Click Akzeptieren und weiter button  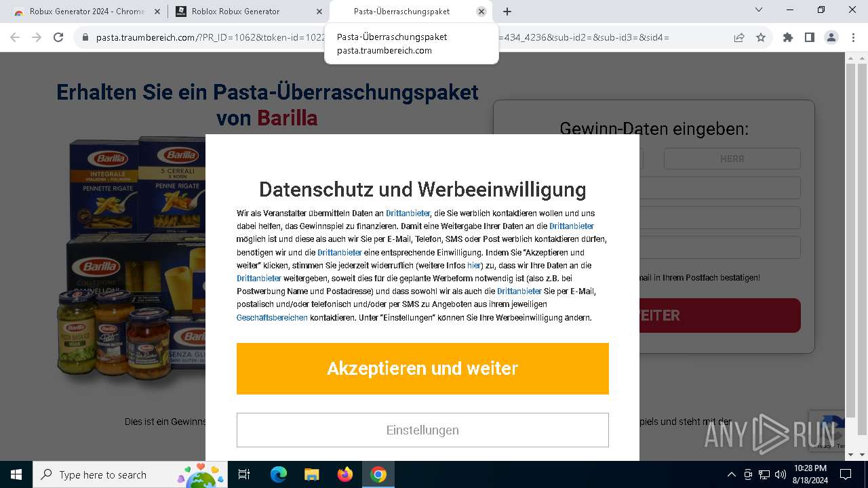(422, 369)
